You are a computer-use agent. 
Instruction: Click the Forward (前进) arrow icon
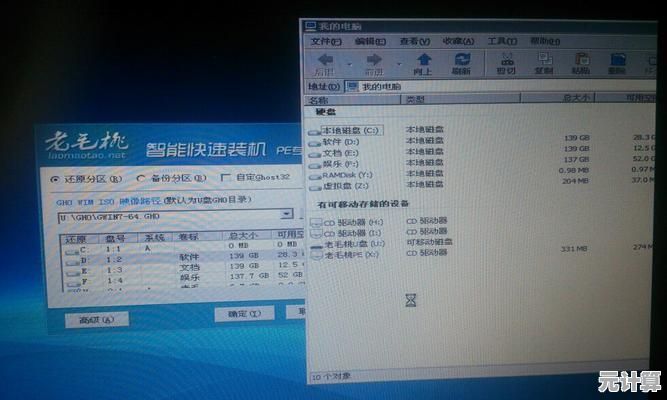(x=374, y=60)
